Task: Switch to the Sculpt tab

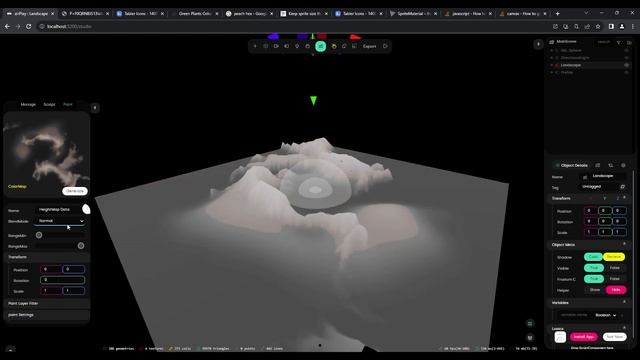Action: click(49, 104)
